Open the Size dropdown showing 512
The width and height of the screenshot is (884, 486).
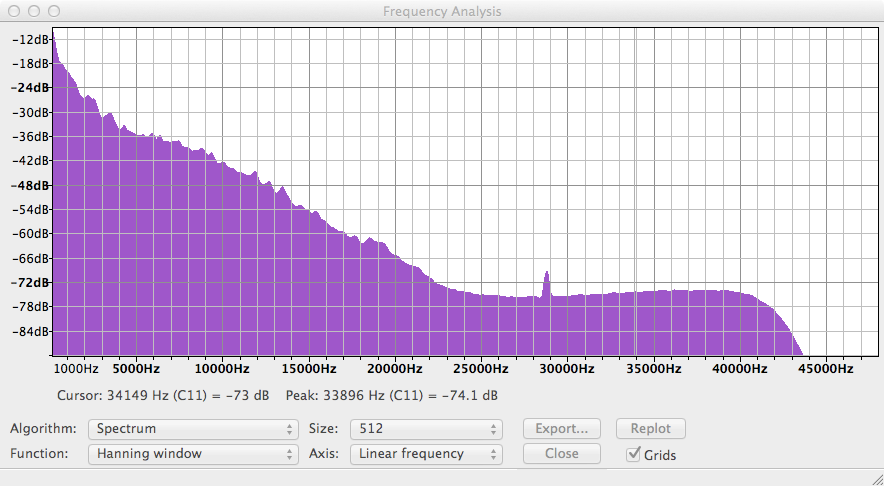tap(426, 429)
